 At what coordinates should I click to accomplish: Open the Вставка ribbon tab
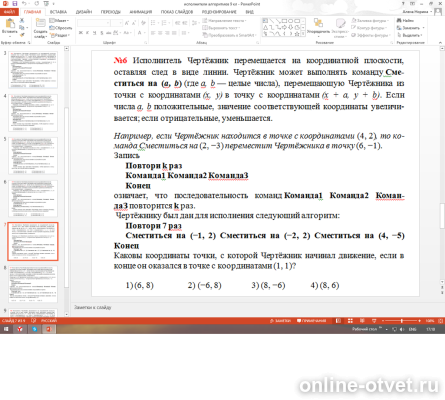(58, 12)
